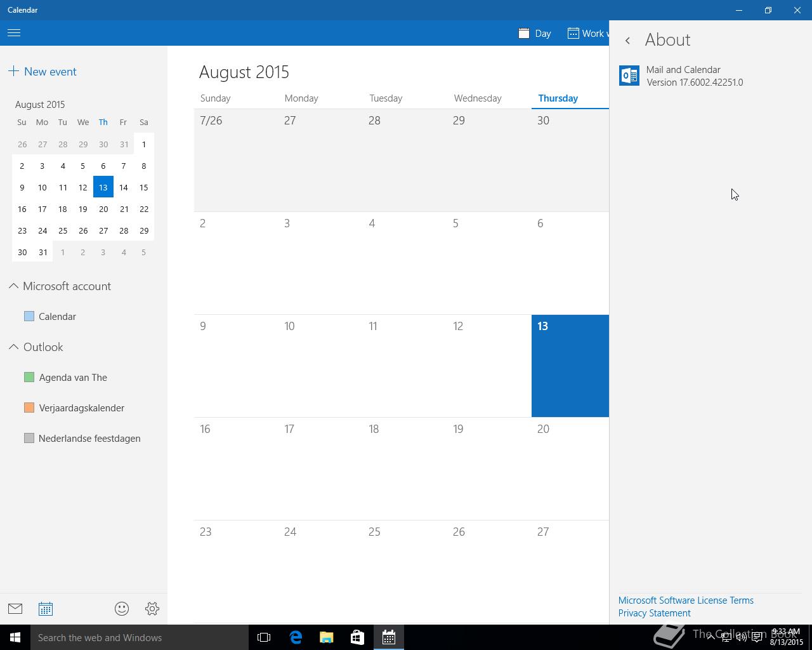The width and height of the screenshot is (812, 650).
Task: Click the network tray icon
Action: pyautogui.click(x=726, y=637)
